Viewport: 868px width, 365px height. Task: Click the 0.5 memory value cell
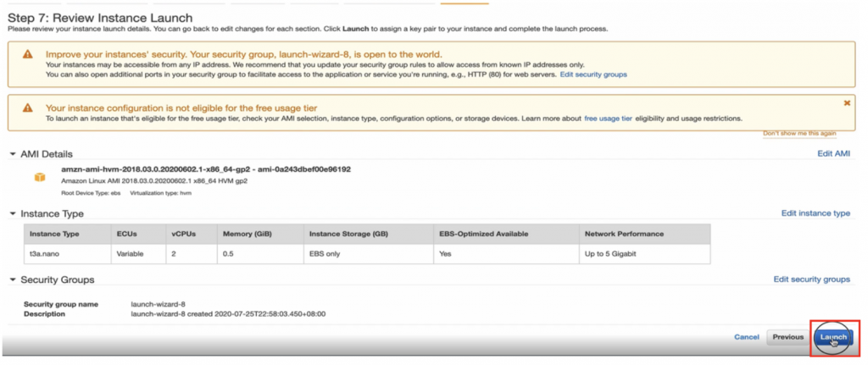coord(260,254)
